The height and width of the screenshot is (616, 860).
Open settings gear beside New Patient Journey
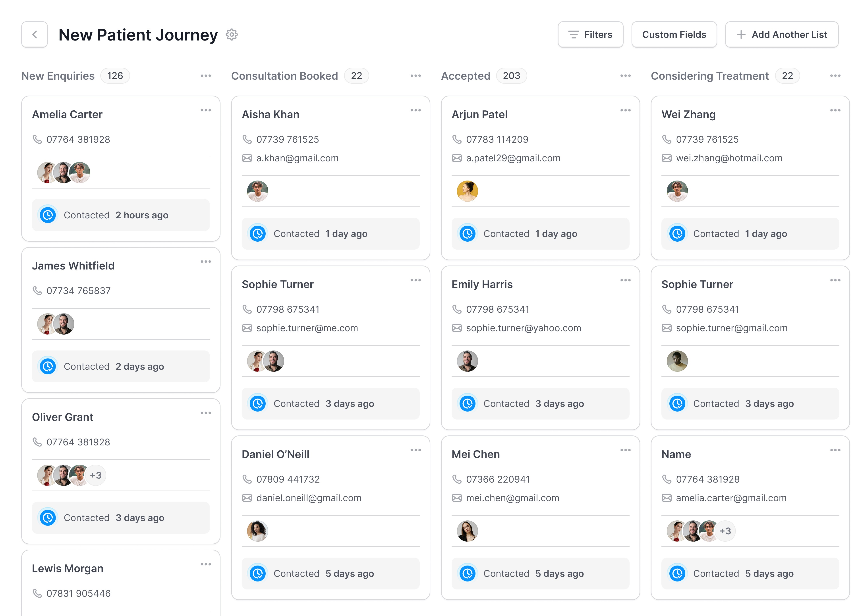click(x=232, y=35)
